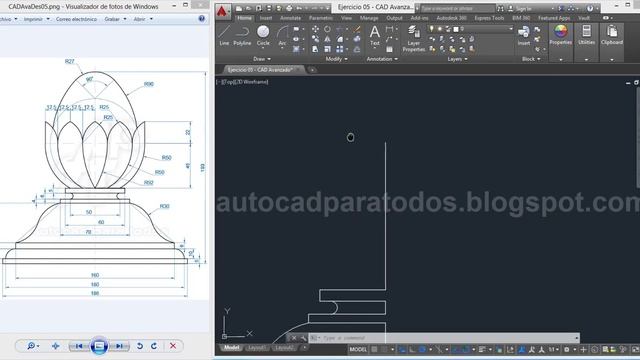Select the Polyline tool

[242, 36]
